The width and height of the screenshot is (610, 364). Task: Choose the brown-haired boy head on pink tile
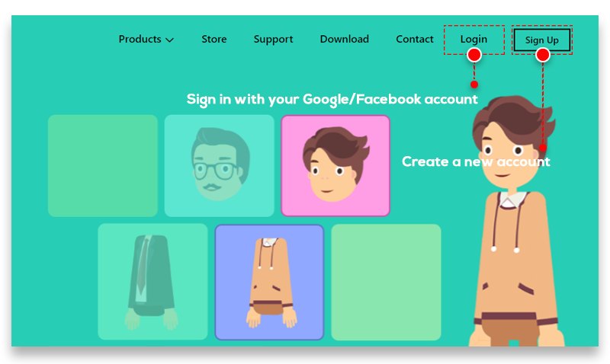(335, 165)
